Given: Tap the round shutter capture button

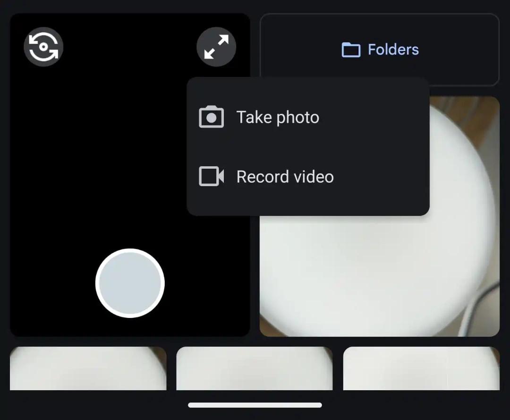Looking at the screenshot, I should click(x=130, y=283).
